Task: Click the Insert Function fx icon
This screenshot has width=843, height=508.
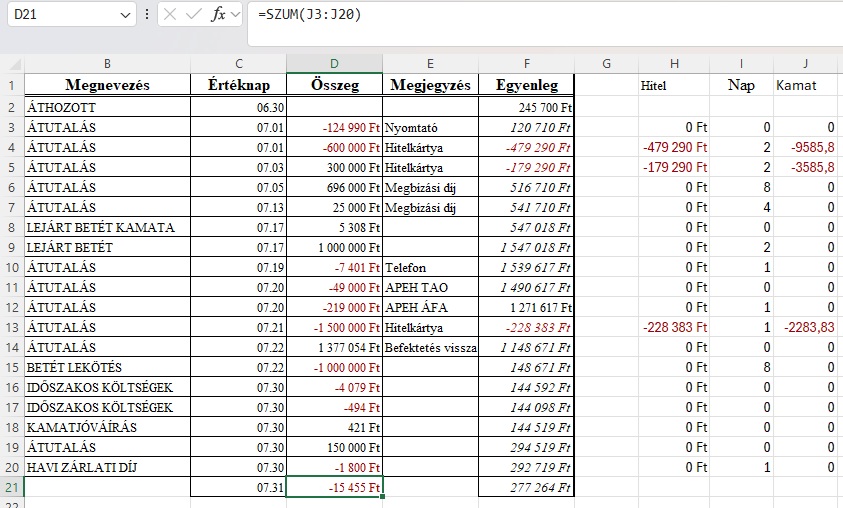Action: (217, 16)
